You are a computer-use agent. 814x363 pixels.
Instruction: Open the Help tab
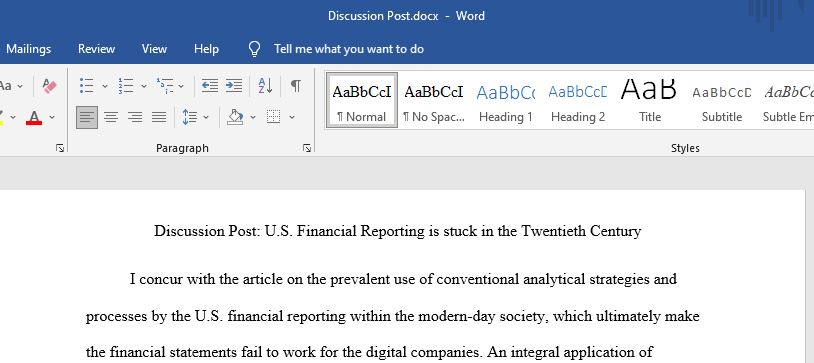point(206,49)
